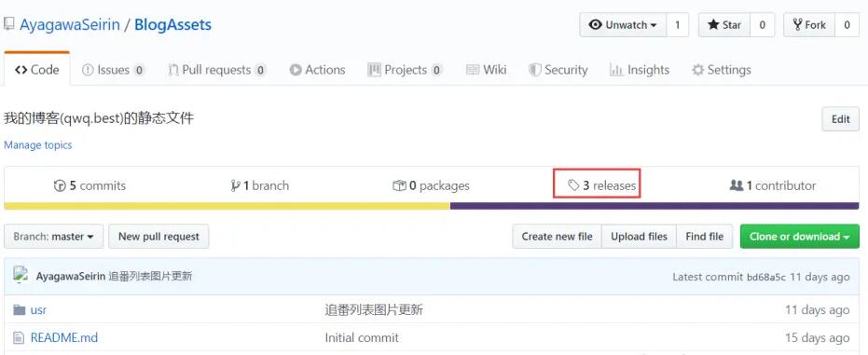Open the latest commit message 追番列表图片更新

pyautogui.click(x=150, y=277)
